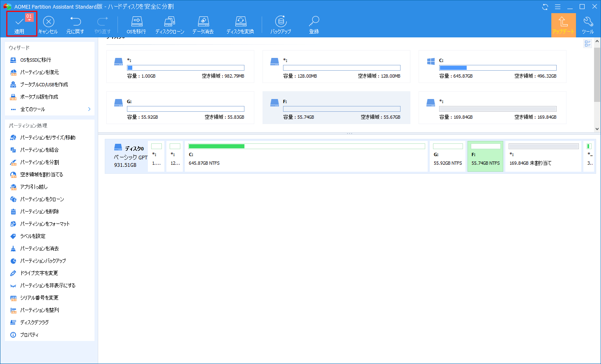Click the キャンセル (Cancel) toolbar icon
The width and height of the screenshot is (601, 364).
click(x=48, y=22)
